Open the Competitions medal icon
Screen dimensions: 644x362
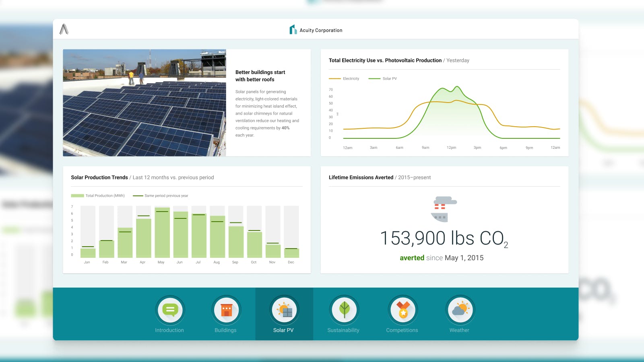click(x=402, y=310)
